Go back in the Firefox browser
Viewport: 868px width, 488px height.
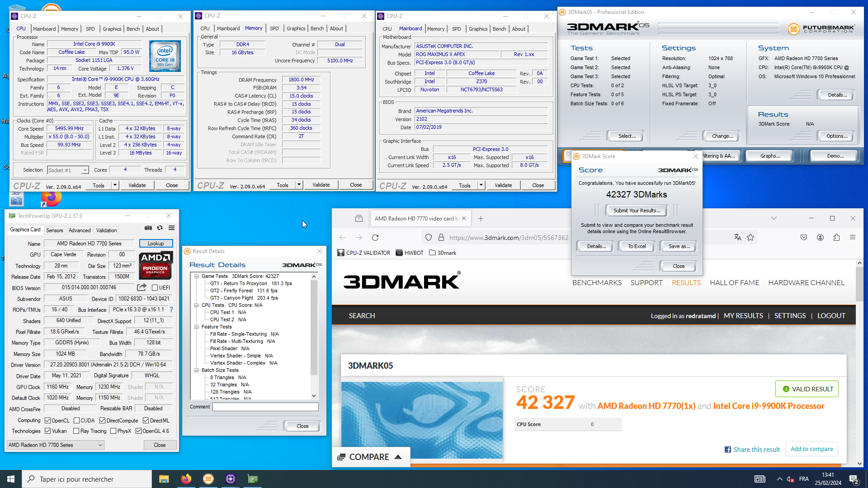tap(343, 237)
